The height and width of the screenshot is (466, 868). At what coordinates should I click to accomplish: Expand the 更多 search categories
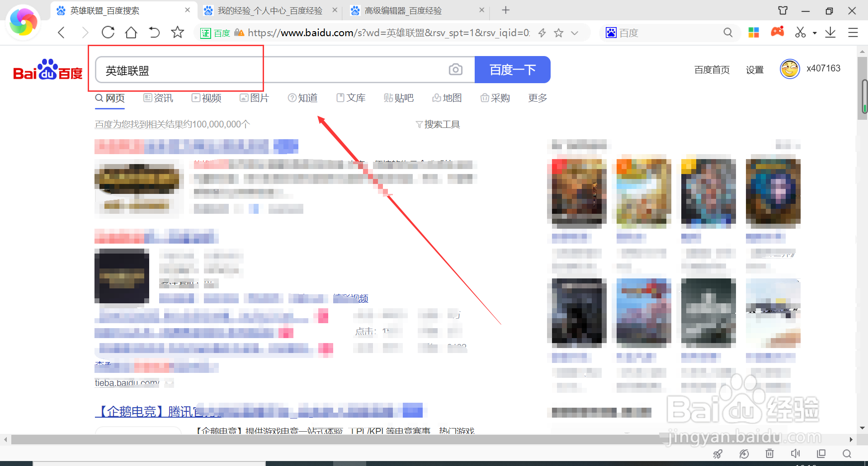point(538,98)
